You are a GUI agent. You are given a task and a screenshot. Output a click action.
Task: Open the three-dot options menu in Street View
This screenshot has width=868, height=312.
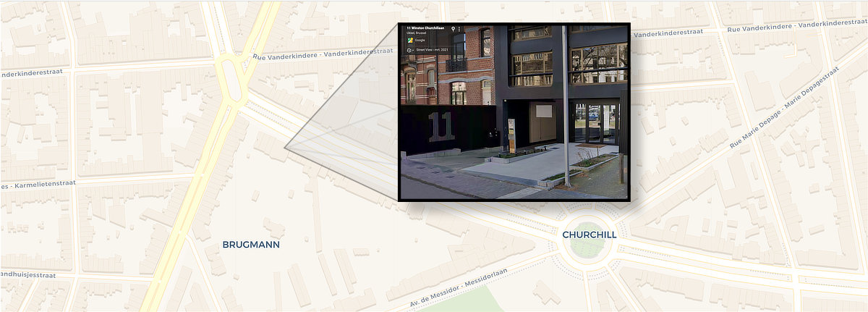click(x=459, y=29)
